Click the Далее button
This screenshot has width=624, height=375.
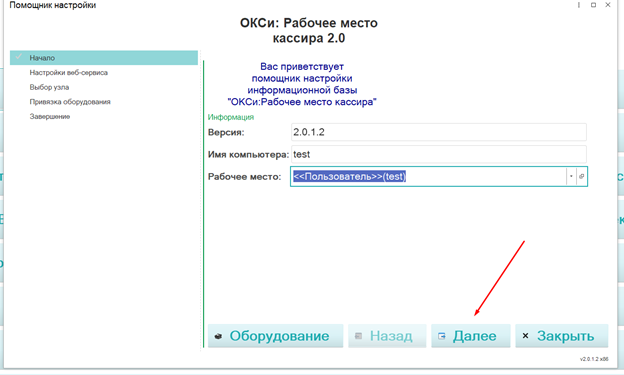pos(470,336)
